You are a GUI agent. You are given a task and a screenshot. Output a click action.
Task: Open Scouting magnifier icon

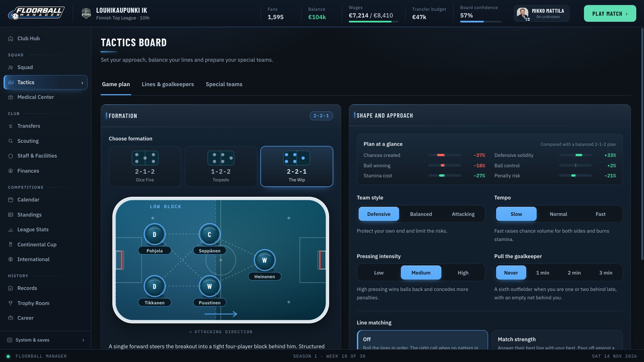click(x=11, y=141)
